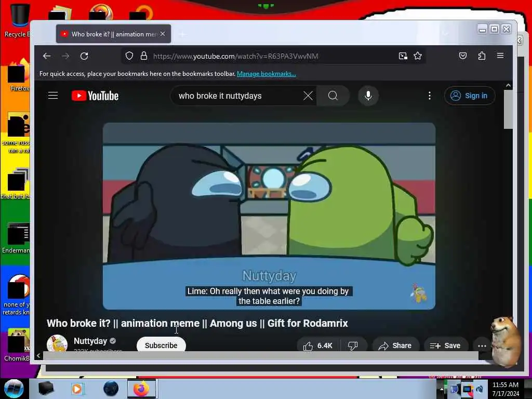Screen dimensions: 532x399
Task: Clear the YouTube search text with X
Action: pos(308,96)
